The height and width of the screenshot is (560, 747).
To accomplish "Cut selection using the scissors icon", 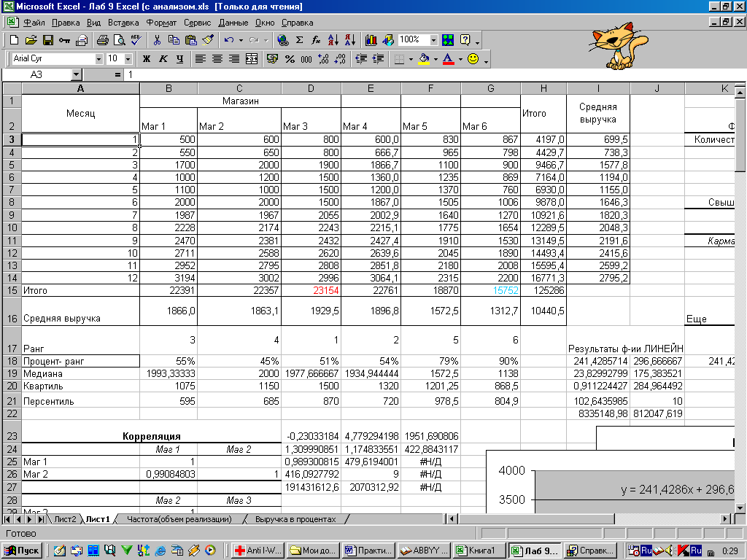I will [x=157, y=41].
